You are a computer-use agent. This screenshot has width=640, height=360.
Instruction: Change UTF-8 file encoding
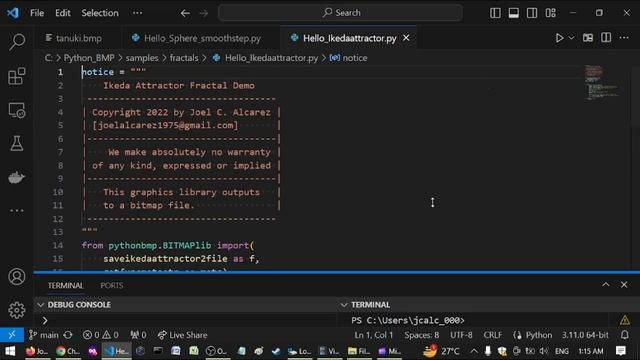pos(461,335)
